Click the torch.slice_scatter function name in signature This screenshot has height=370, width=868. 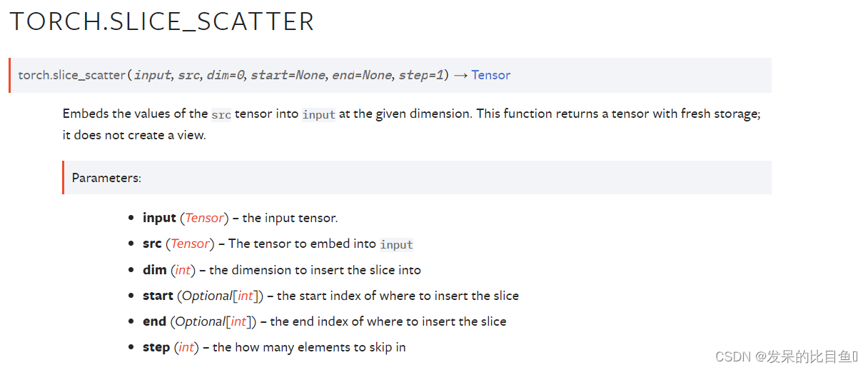(x=71, y=75)
